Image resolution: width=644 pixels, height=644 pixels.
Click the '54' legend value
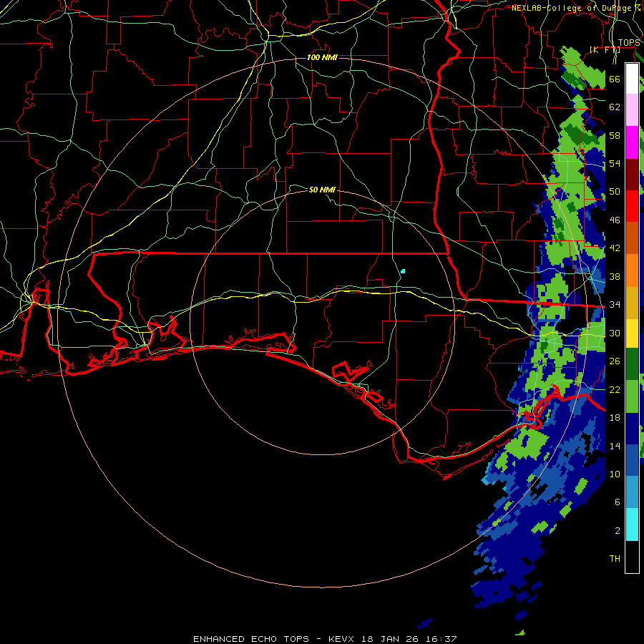pyautogui.click(x=615, y=163)
